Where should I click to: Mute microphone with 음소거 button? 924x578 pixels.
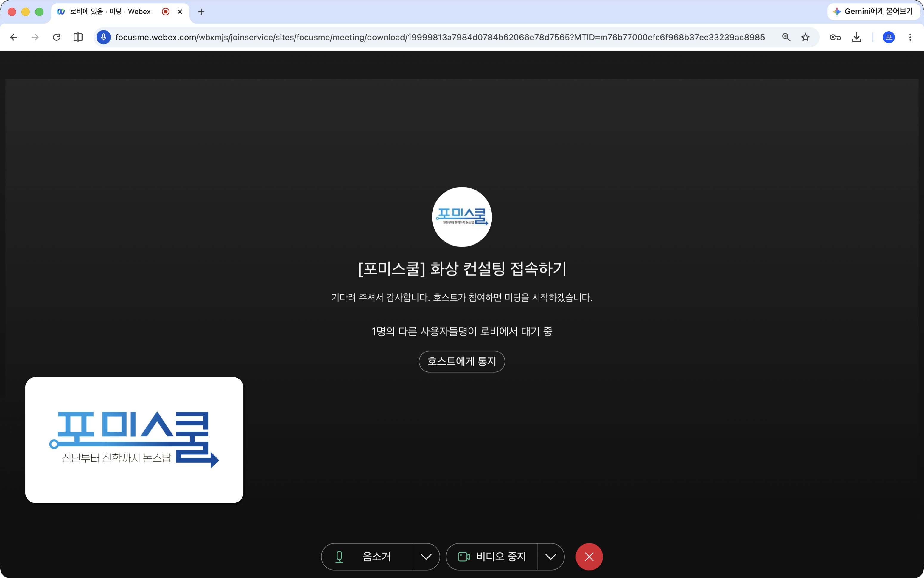tap(367, 557)
